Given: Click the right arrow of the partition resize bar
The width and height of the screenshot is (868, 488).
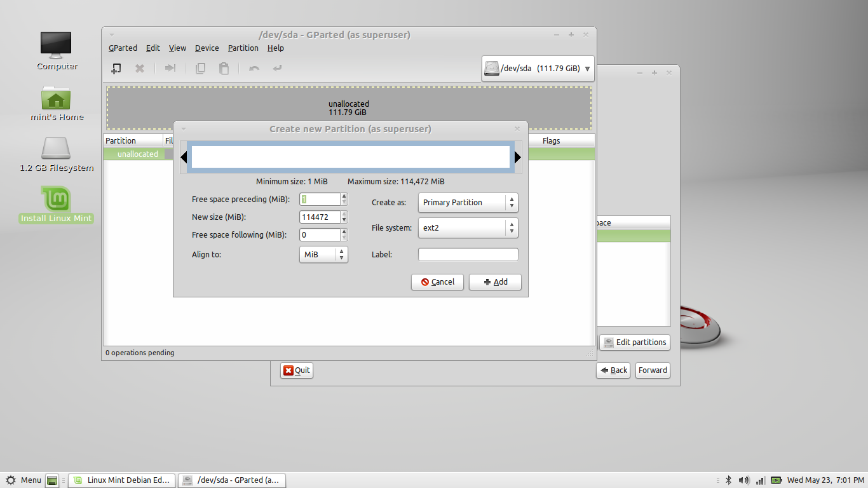Looking at the screenshot, I should (518, 158).
